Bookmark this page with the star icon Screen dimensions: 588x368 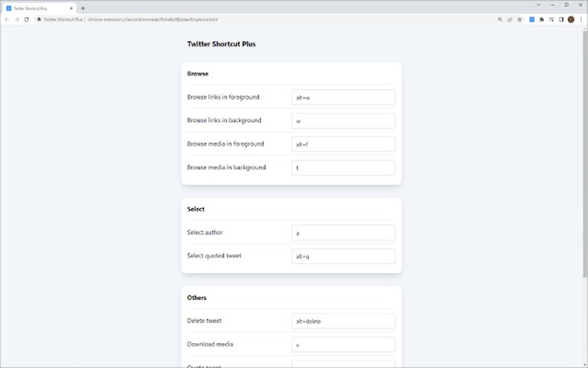[x=520, y=20]
